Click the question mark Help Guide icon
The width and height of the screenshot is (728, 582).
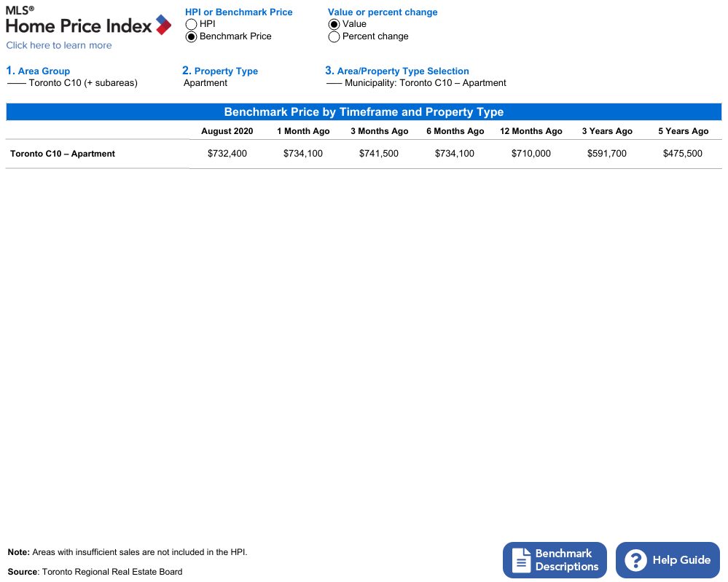tap(635, 560)
